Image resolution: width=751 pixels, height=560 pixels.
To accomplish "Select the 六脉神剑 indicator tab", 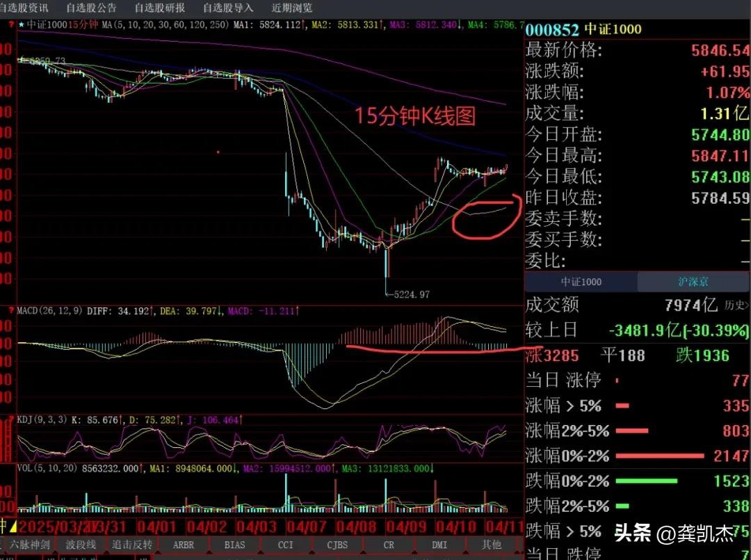I will (29, 544).
